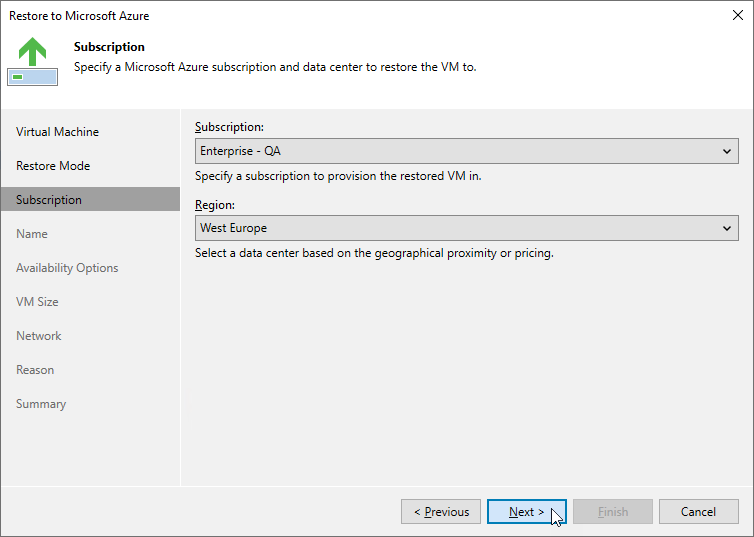Click the Cancel button

click(699, 512)
